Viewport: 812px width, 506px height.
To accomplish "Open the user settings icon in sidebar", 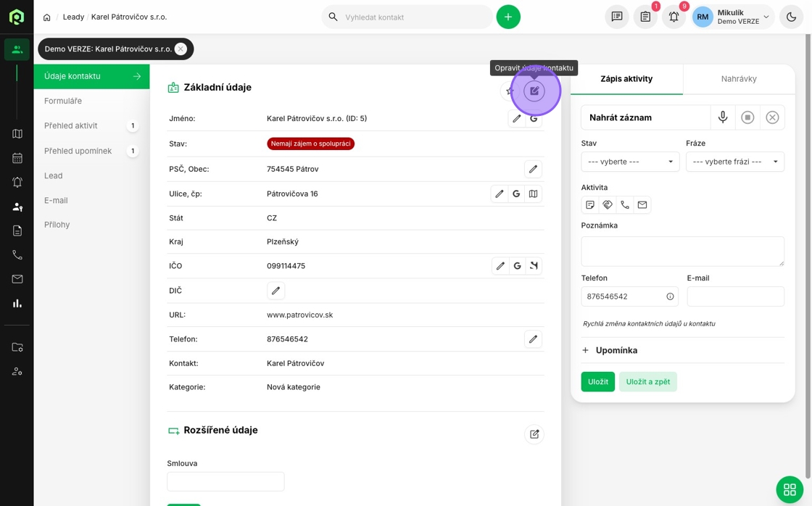I will 17,371.
